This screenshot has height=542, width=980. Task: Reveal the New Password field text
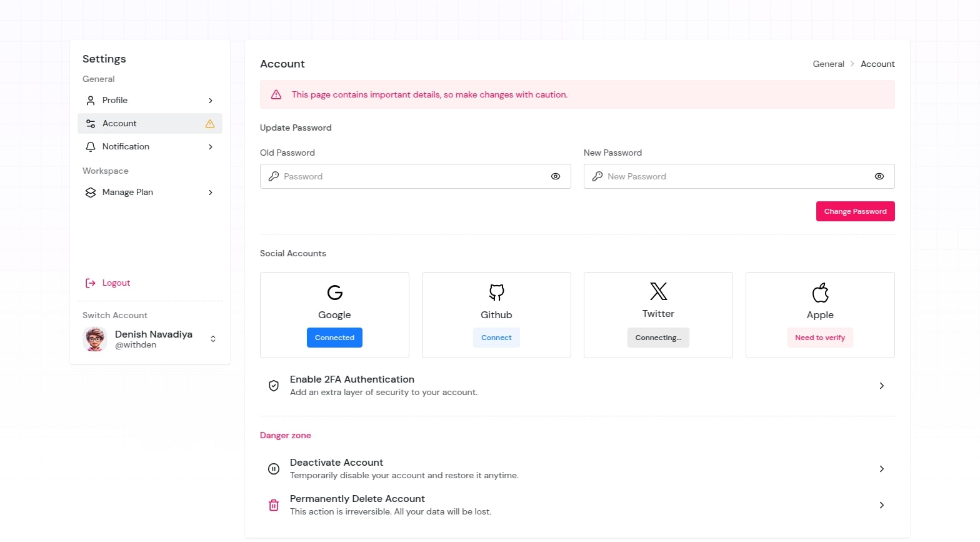pyautogui.click(x=879, y=176)
